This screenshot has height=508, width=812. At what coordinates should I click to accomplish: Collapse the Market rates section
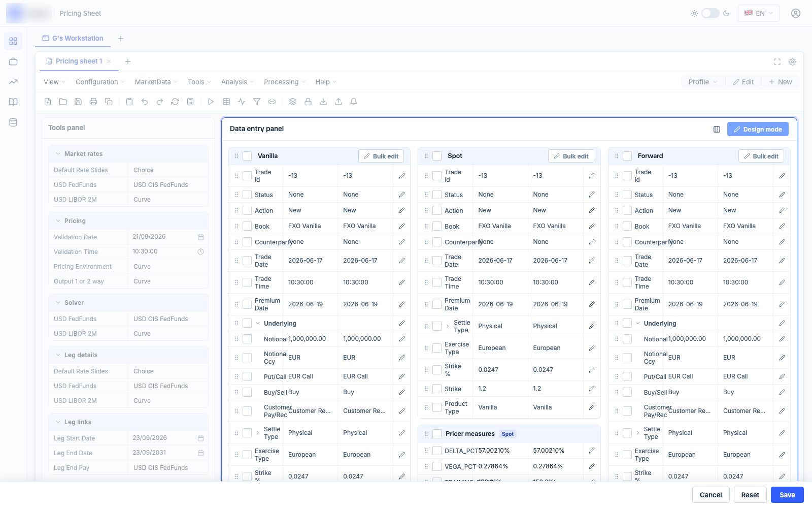point(58,153)
